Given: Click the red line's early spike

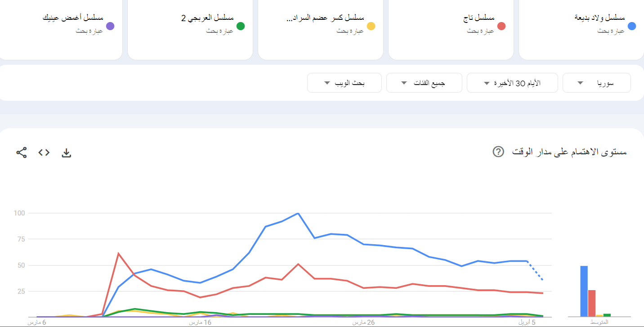Looking at the screenshot, I should [x=118, y=254].
